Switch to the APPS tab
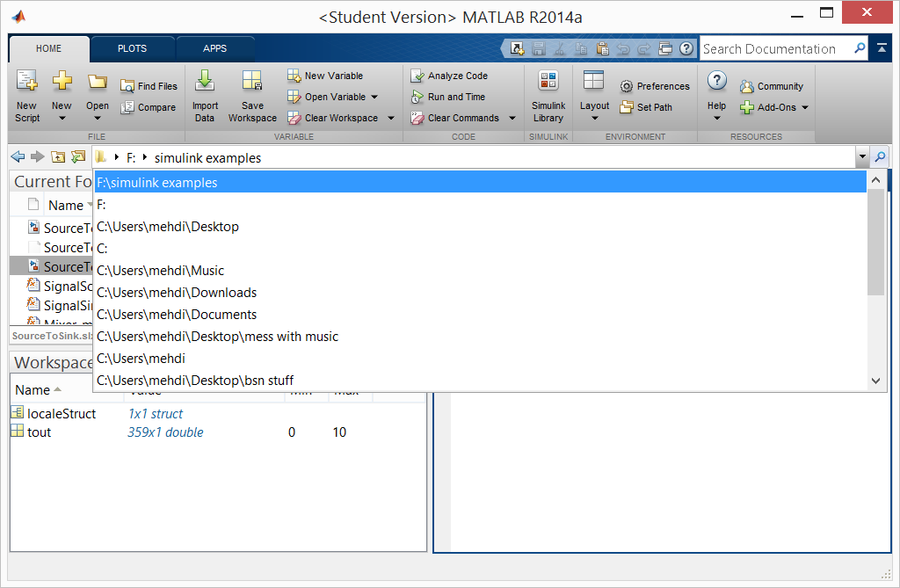The width and height of the screenshot is (900, 588). (214, 48)
